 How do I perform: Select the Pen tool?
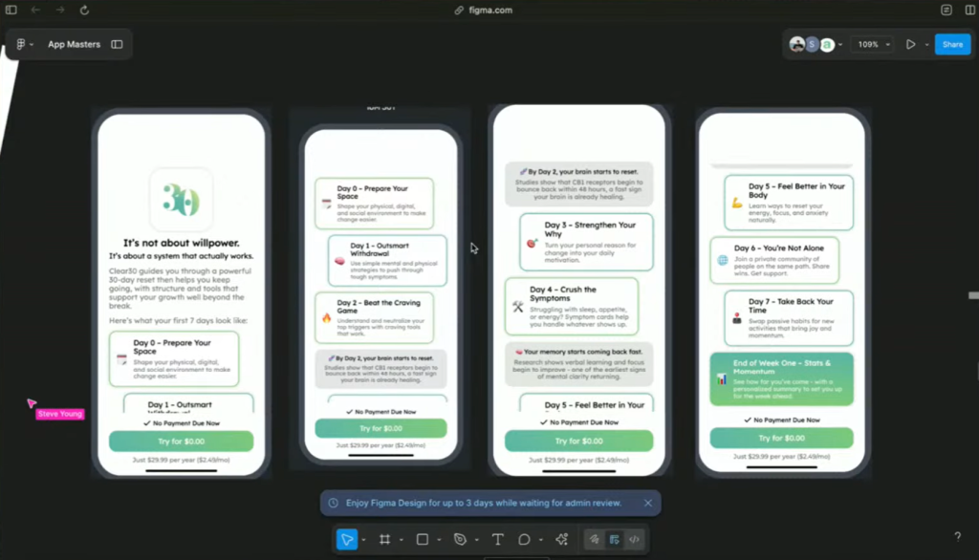(461, 539)
